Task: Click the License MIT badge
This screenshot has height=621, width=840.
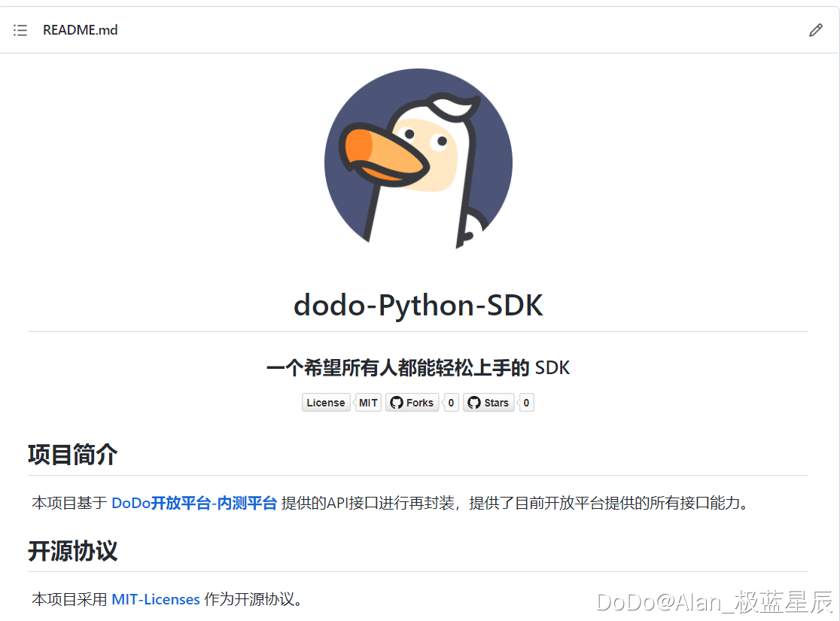Action: click(x=341, y=403)
